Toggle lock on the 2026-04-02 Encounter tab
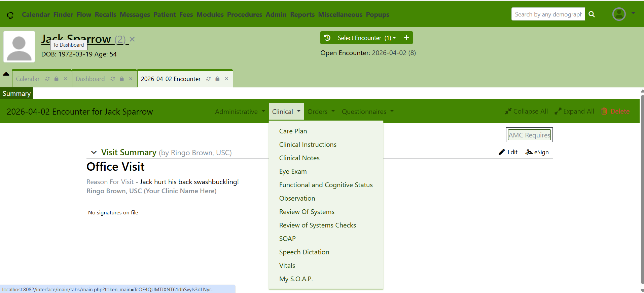Screen dimensions: 644x293 point(218,79)
